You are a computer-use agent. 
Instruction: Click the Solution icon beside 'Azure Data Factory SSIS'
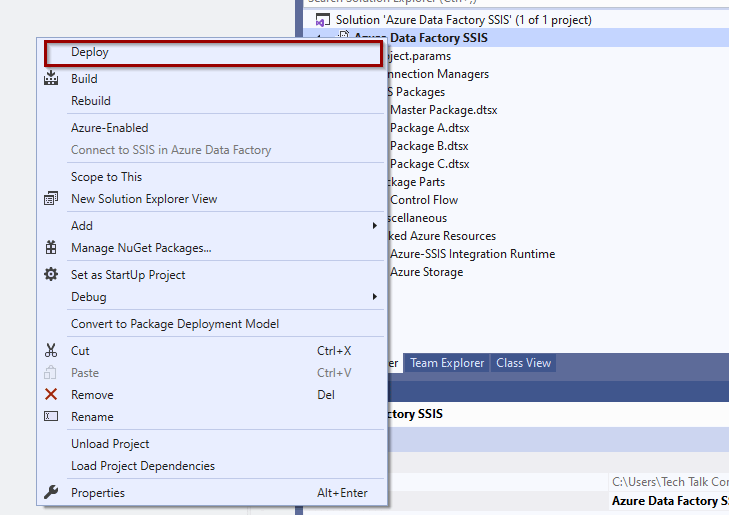[x=323, y=20]
